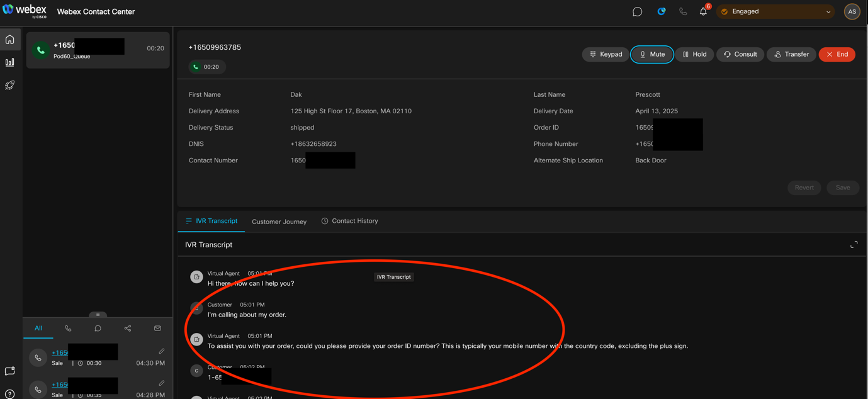Toggle Mute on the active call

coord(651,54)
